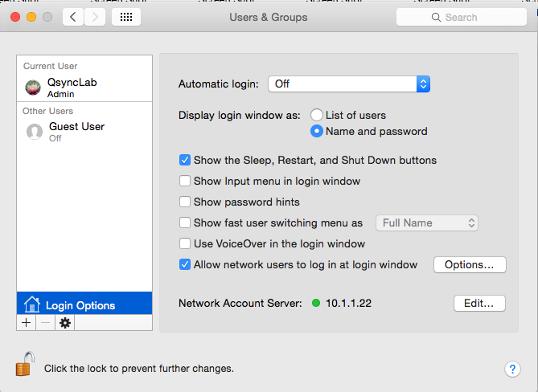
Task: Click the back navigation arrow
Action: 73,17
